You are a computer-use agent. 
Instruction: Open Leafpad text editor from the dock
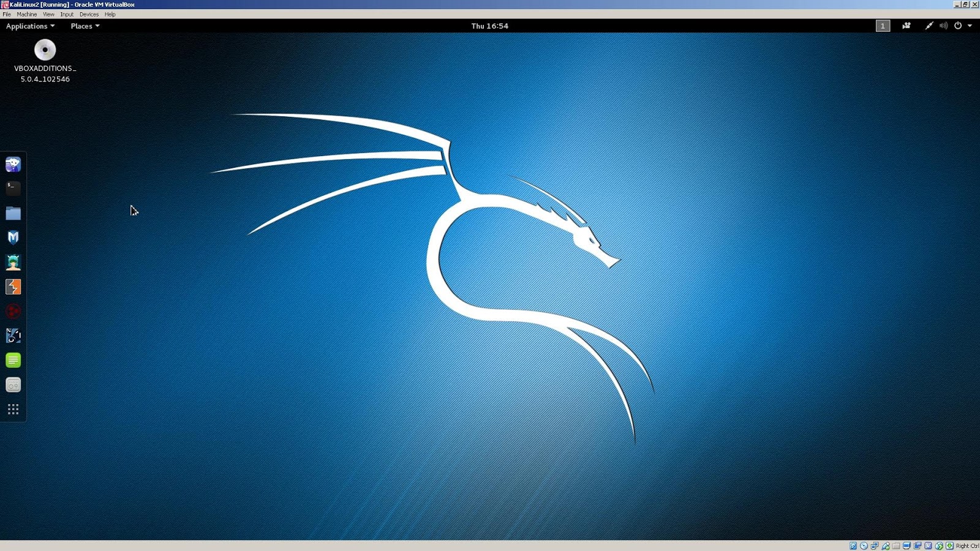(13, 360)
